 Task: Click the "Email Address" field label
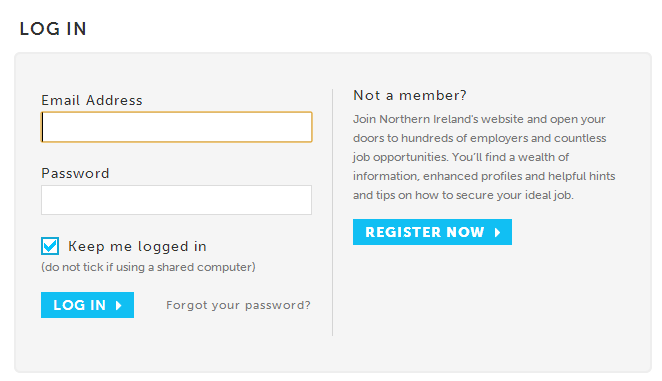point(92,101)
